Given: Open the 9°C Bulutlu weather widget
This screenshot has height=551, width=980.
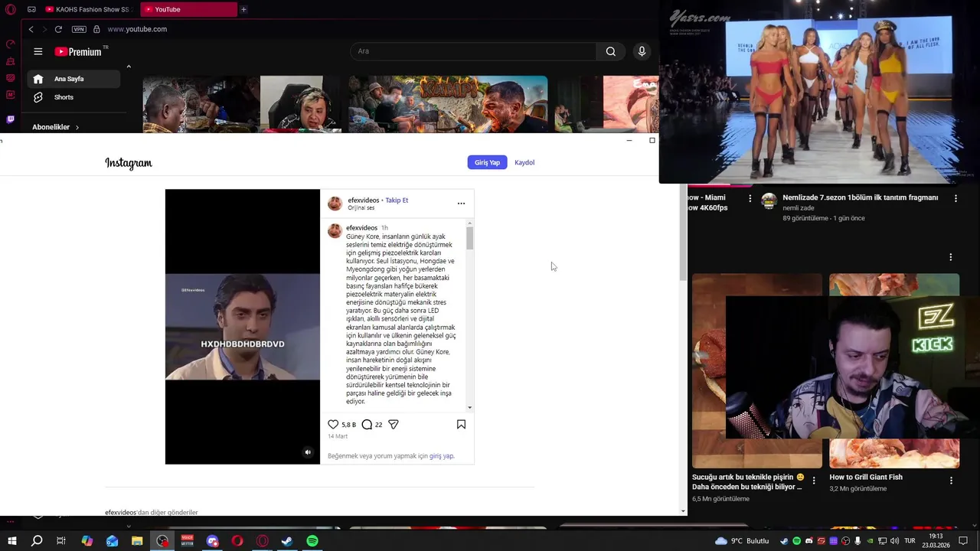Looking at the screenshot, I should click(742, 541).
